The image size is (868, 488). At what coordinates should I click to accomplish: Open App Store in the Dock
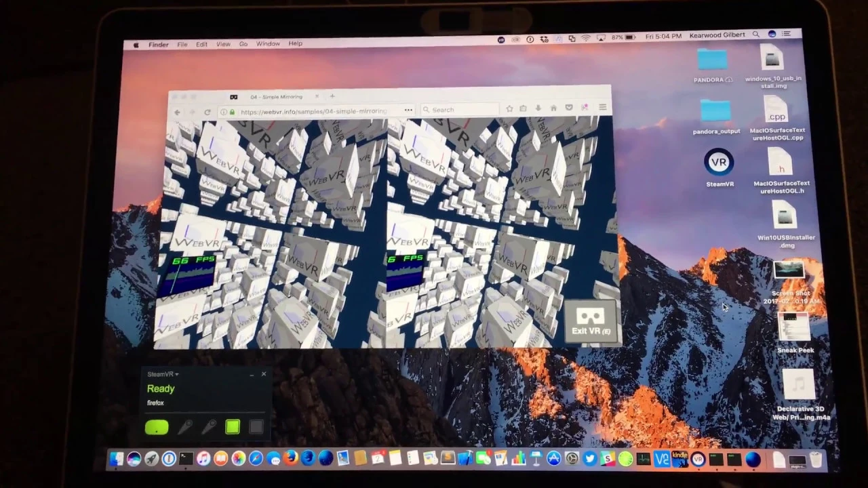pyautogui.click(x=554, y=459)
